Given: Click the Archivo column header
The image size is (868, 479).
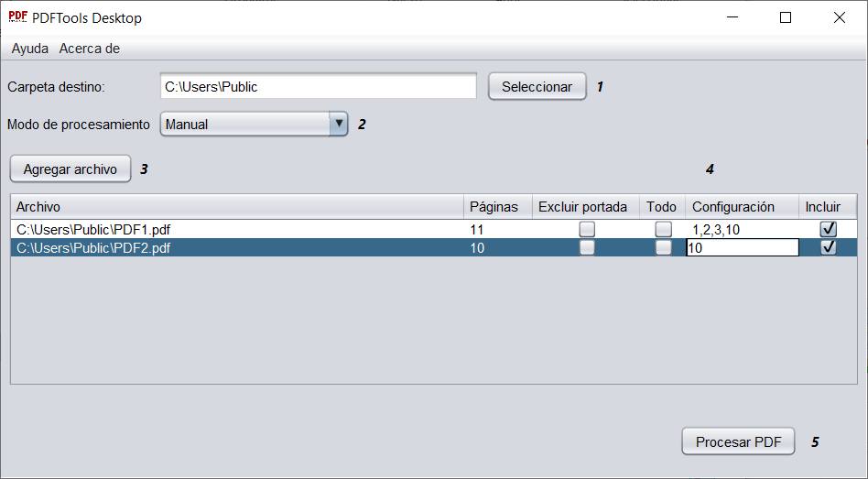Looking at the screenshot, I should point(238,207).
